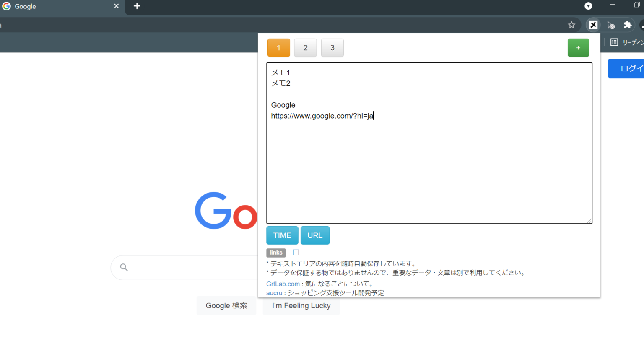This screenshot has width=644, height=338.
Task: Open the GrtLab.com link
Action: 283,284
